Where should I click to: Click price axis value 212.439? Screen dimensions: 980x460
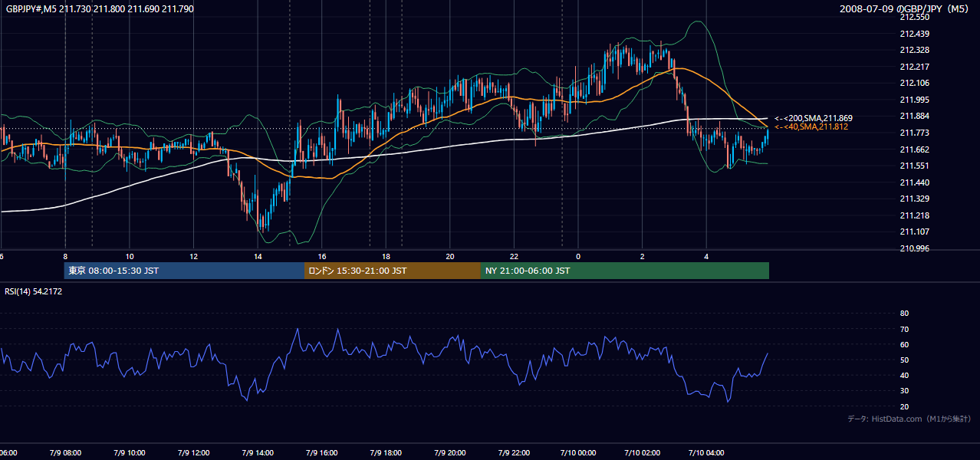point(914,34)
